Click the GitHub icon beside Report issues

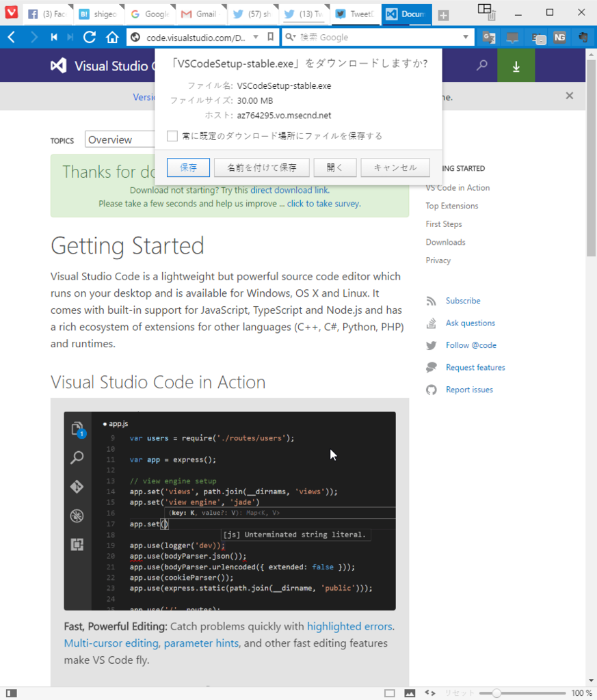431,390
